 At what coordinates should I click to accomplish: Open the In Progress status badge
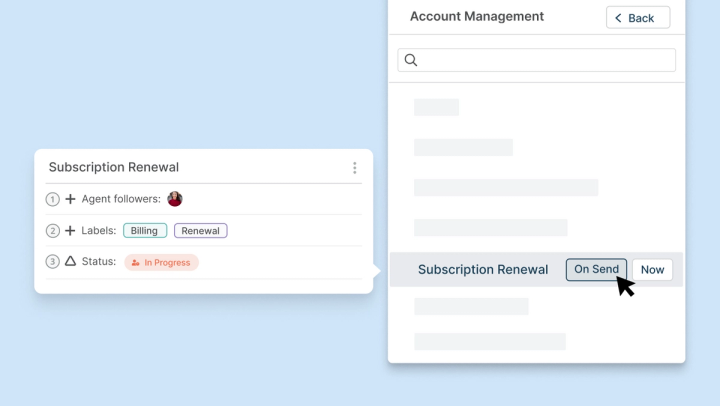(162, 263)
